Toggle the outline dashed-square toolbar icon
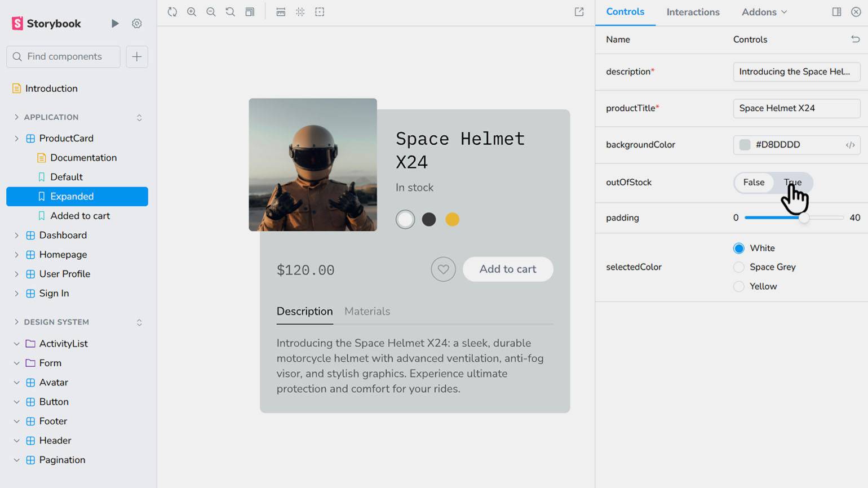Screen dimensions: 868x488 pos(320,12)
